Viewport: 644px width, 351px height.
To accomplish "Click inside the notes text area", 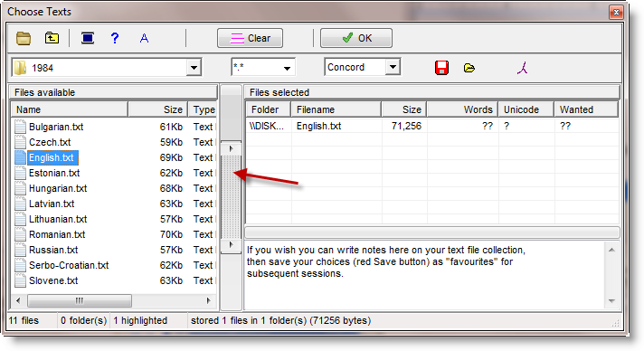I will [x=425, y=275].
